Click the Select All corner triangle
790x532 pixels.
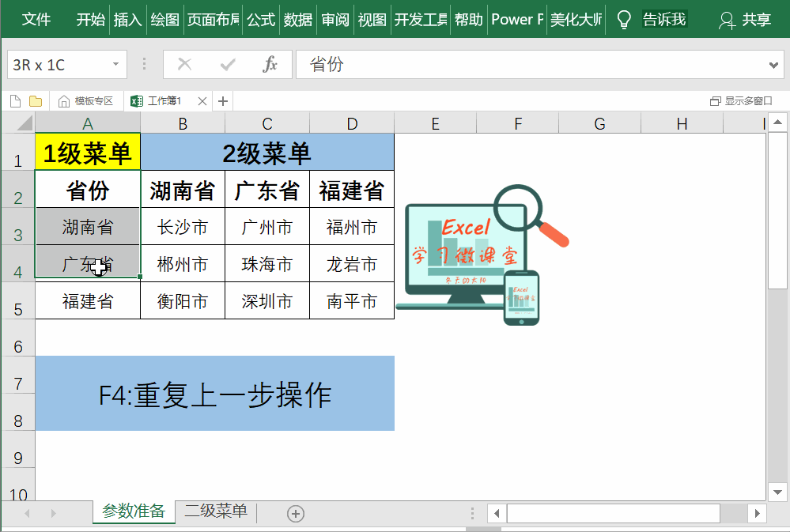point(25,123)
